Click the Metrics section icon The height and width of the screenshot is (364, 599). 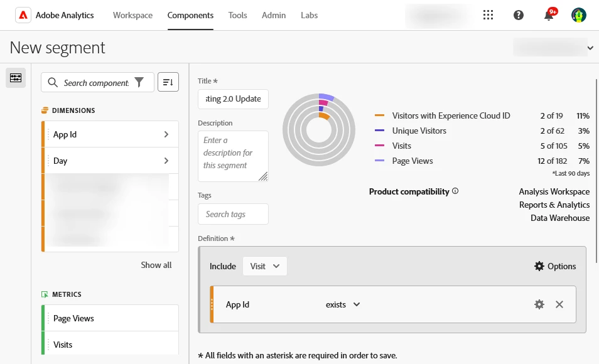point(45,294)
